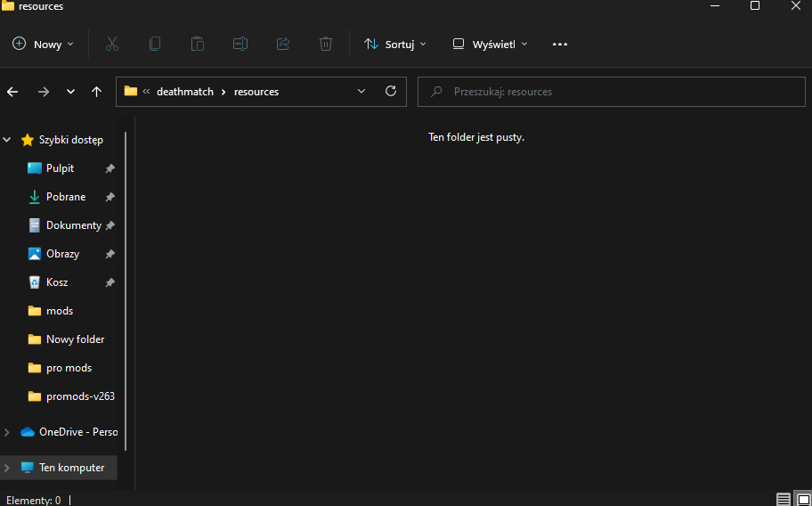The image size is (812, 506).
Task: Click the search magnifier icon
Action: 436,92
